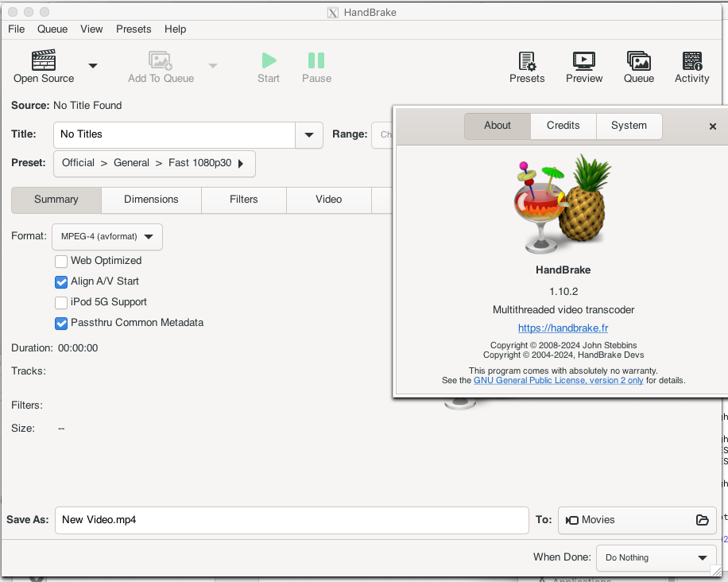Open the Format dropdown MPEG-4 (avformat)

click(107, 237)
